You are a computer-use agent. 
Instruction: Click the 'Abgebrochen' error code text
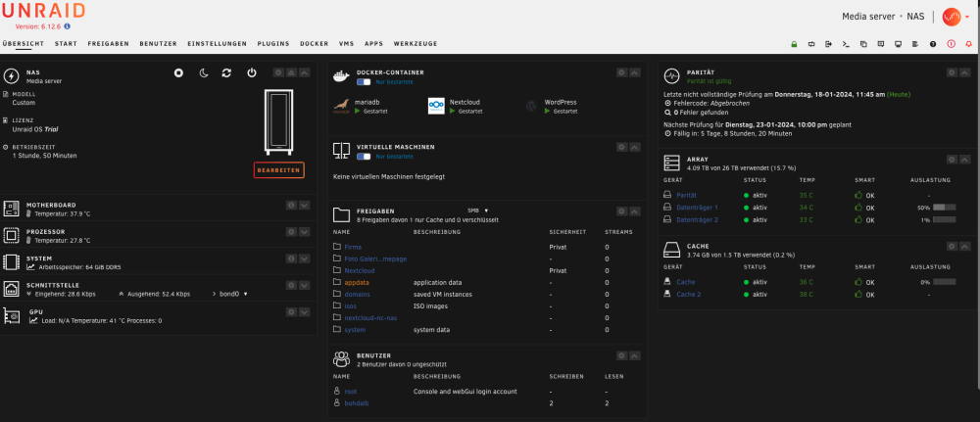728,103
